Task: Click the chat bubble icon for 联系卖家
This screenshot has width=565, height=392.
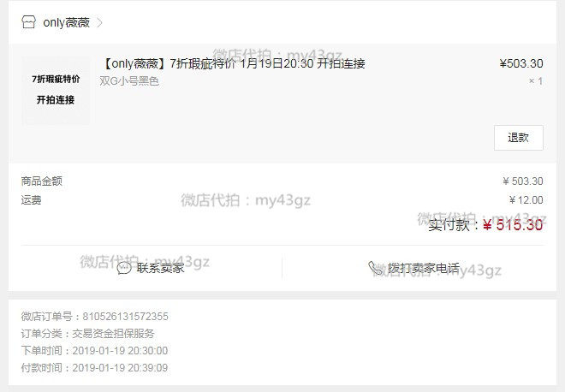Action: tap(124, 269)
